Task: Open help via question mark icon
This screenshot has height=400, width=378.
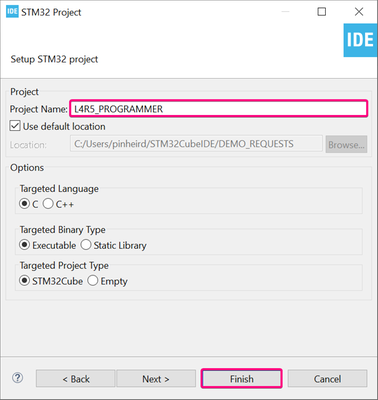Action: tap(17, 378)
